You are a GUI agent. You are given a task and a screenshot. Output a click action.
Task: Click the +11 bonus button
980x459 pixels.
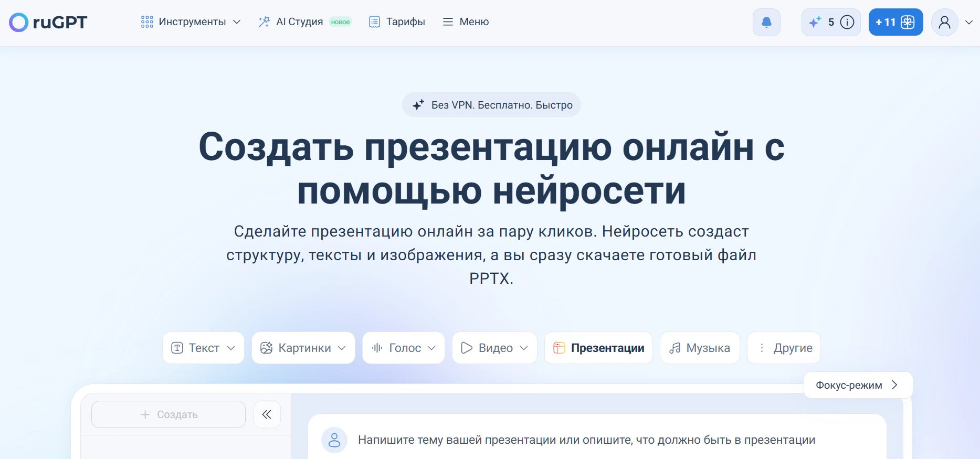[895, 22]
